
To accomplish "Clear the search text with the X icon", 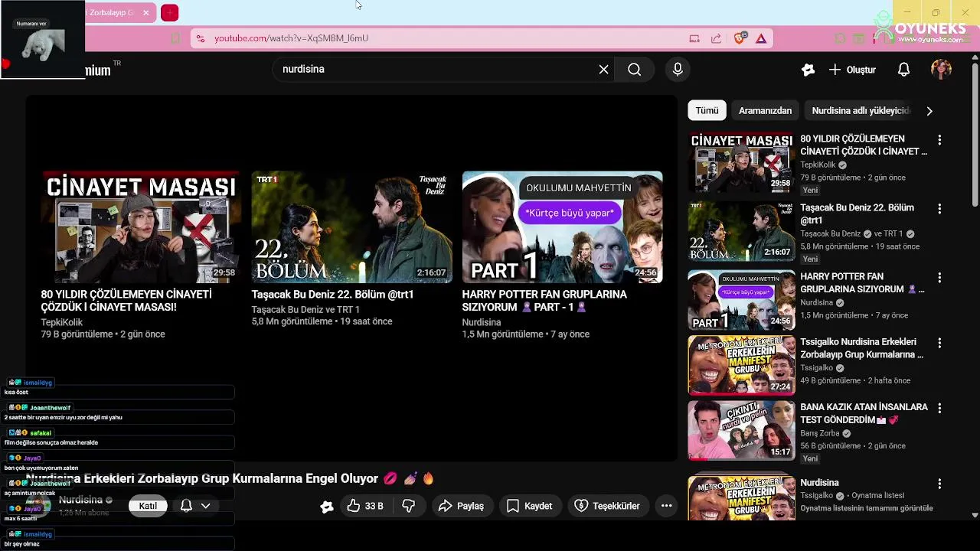I will pyautogui.click(x=603, y=70).
